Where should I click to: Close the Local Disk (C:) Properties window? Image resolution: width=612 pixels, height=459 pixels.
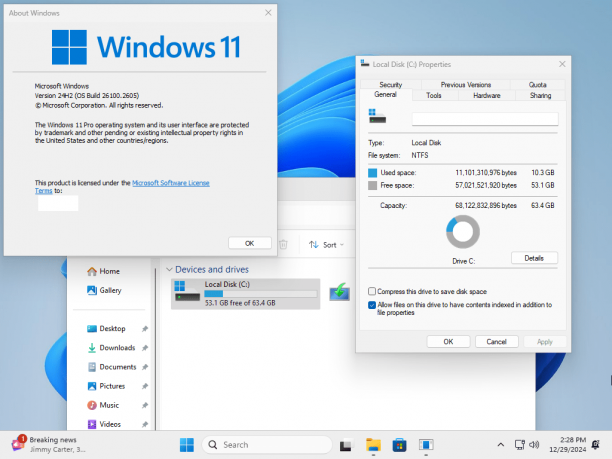[562, 64]
